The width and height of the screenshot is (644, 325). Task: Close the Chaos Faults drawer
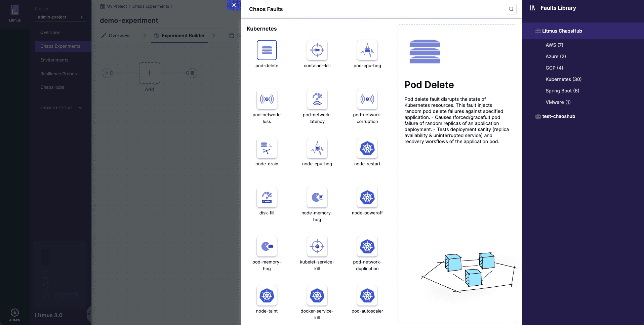(234, 5)
